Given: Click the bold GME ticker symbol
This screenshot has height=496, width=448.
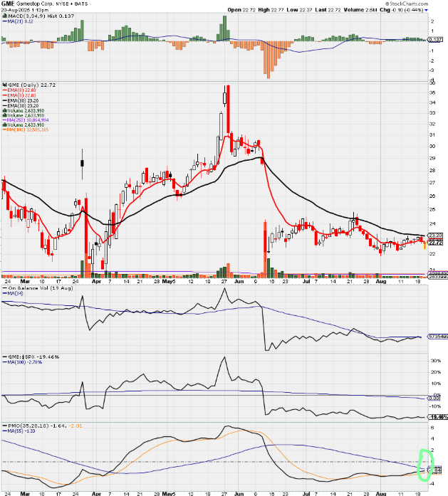Looking at the screenshot, I should point(8,4).
